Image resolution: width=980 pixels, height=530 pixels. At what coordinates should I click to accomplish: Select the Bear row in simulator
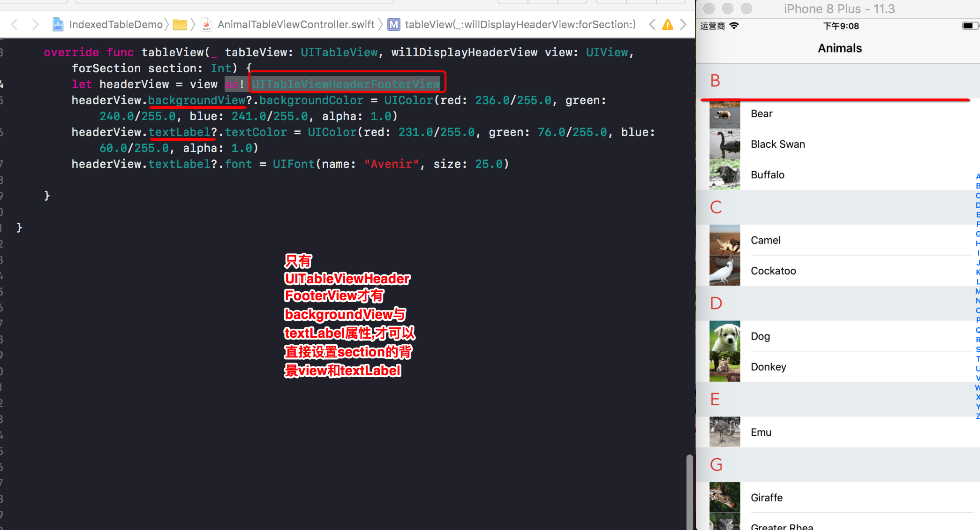(x=837, y=114)
